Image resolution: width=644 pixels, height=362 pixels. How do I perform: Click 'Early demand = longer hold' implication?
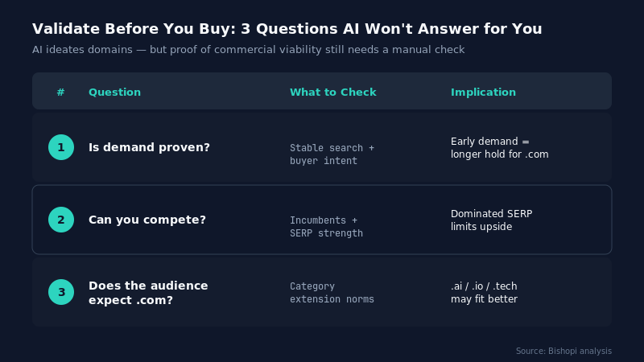[x=499, y=148]
